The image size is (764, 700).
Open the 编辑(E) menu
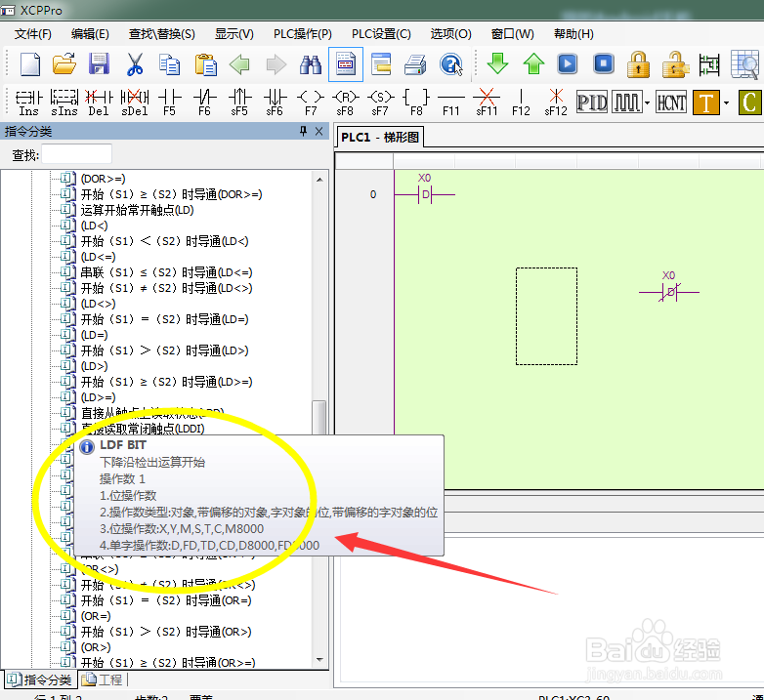click(90, 34)
